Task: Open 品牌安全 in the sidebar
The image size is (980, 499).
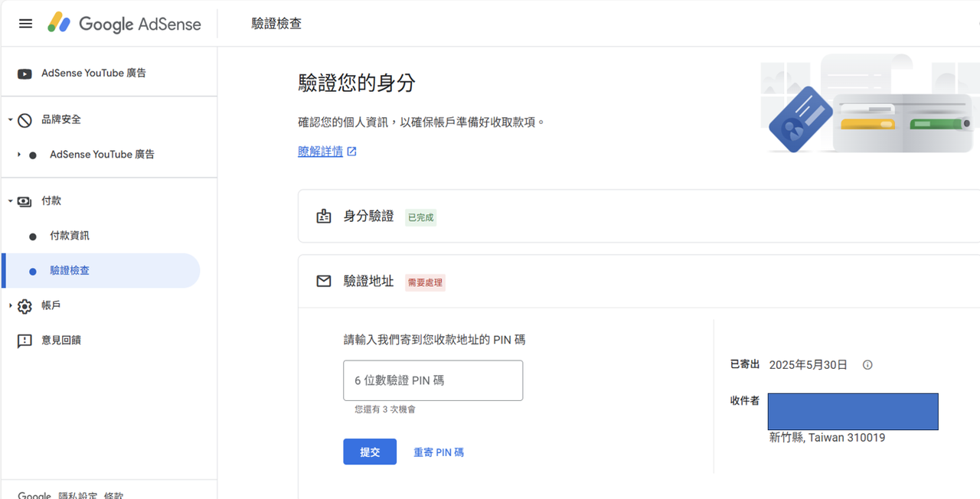Action: point(61,119)
